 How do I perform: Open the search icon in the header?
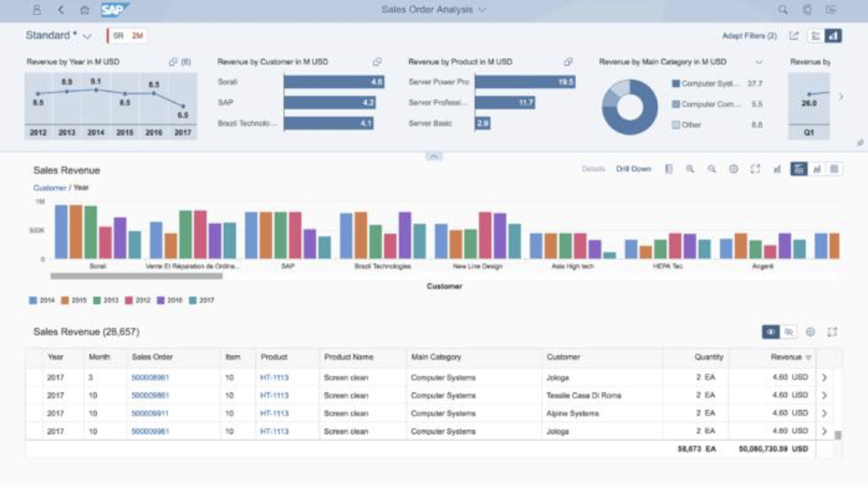click(x=782, y=10)
